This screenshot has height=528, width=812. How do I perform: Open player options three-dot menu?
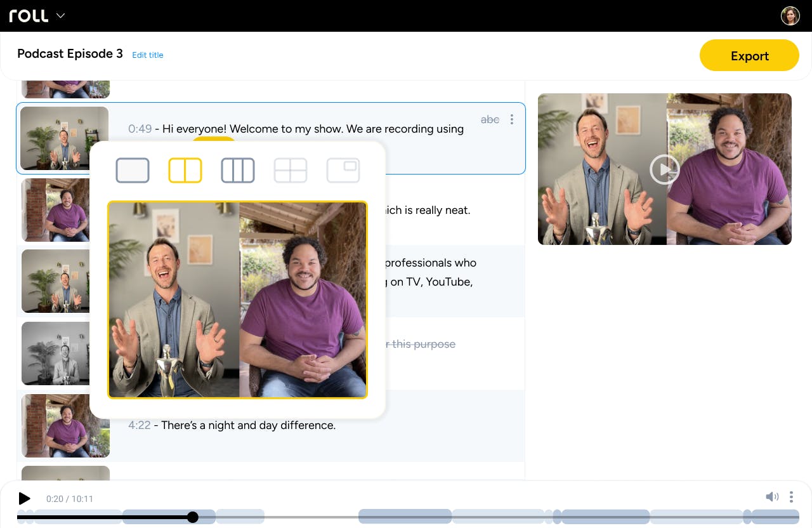(791, 497)
